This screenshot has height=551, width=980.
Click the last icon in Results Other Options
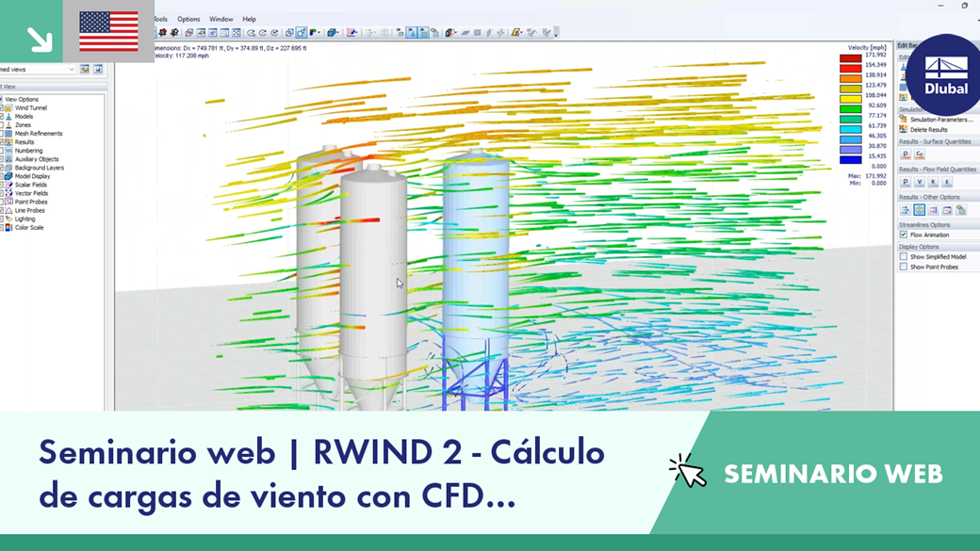[x=961, y=210]
